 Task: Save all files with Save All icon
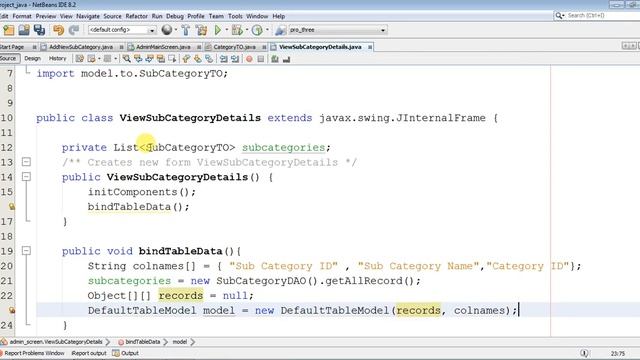(39, 30)
